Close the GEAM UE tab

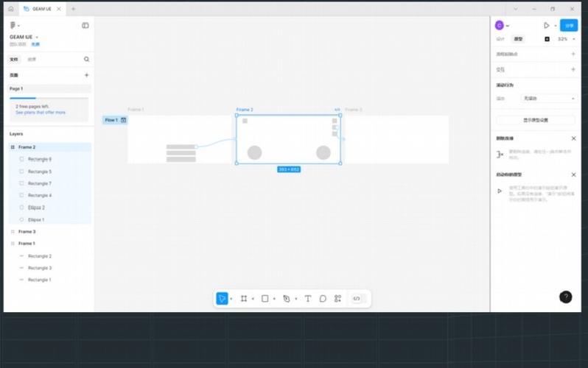click(x=59, y=9)
